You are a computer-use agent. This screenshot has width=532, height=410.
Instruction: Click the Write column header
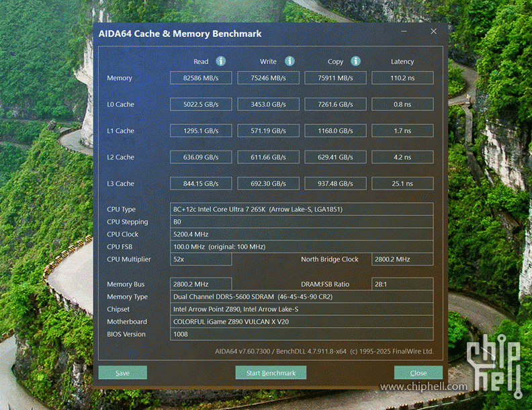click(268, 61)
